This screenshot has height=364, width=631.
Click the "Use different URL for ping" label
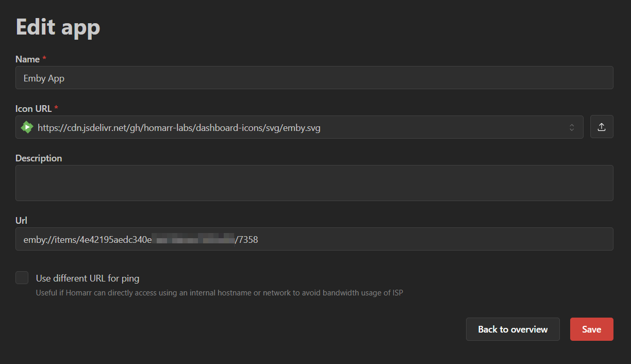(88, 278)
